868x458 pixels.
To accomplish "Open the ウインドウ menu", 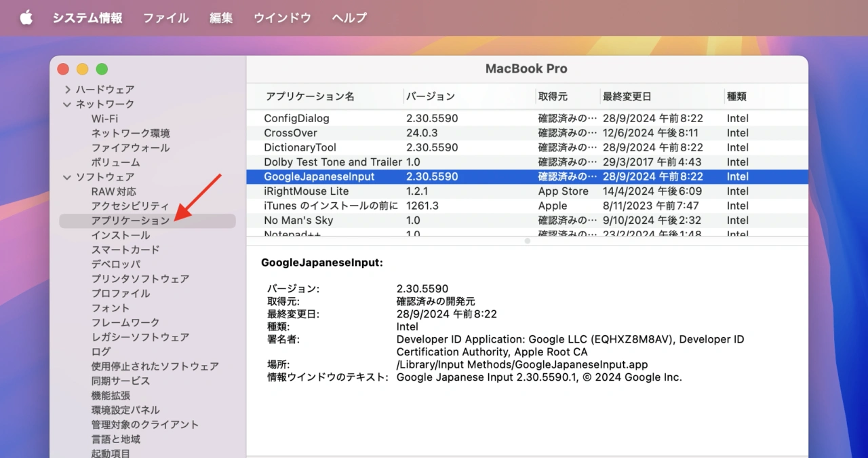I will (x=282, y=18).
